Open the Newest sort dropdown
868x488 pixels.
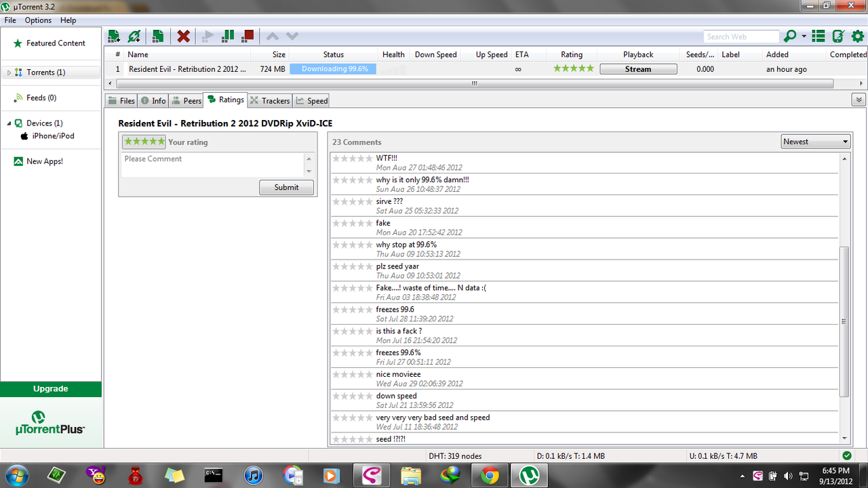[x=815, y=142]
